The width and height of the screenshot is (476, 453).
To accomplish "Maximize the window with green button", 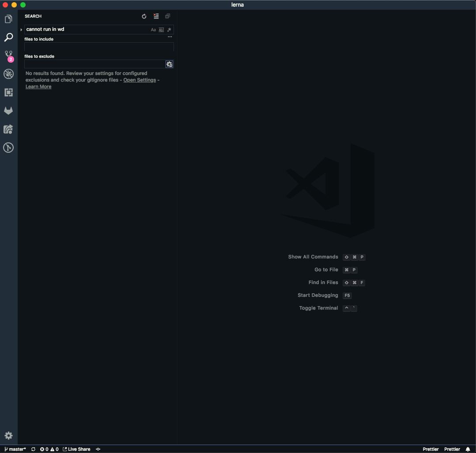I will (23, 5).
